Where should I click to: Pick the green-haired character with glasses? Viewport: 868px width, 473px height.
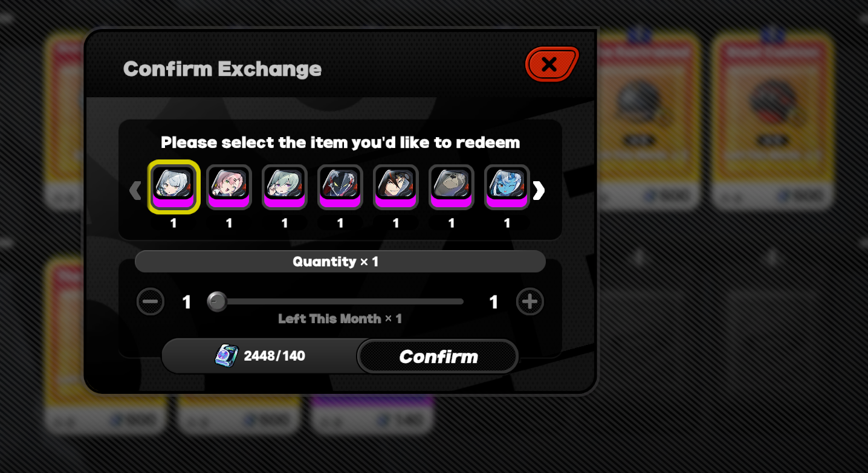pos(285,187)
